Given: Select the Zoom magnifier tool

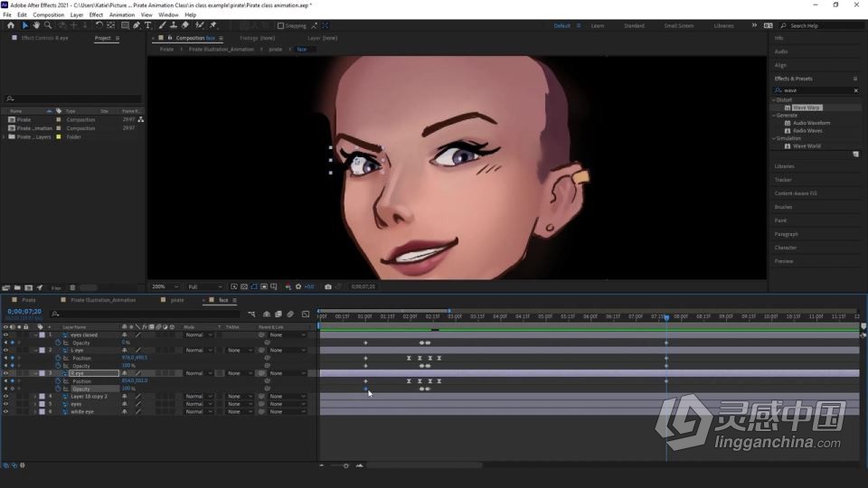Looking at the screenshot, I should pos(48,25).
